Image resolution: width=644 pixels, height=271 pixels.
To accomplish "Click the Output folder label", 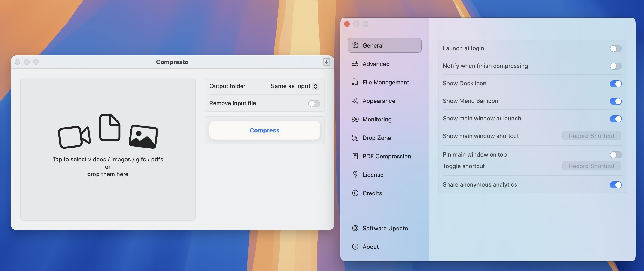I will pos(227,86).
